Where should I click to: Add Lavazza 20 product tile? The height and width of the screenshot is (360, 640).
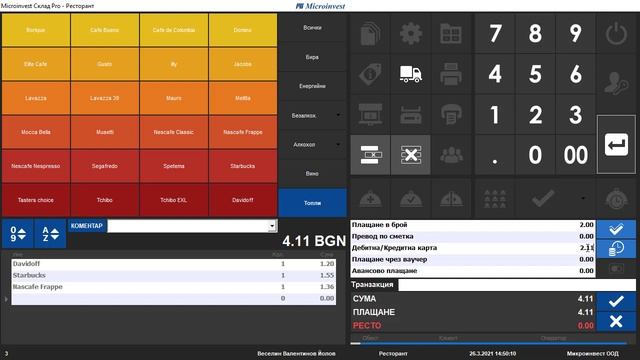pos(105,98)
